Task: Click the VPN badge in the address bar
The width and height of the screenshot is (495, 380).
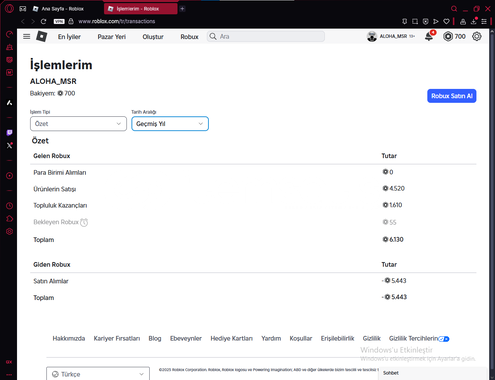Action: point(59,21)
